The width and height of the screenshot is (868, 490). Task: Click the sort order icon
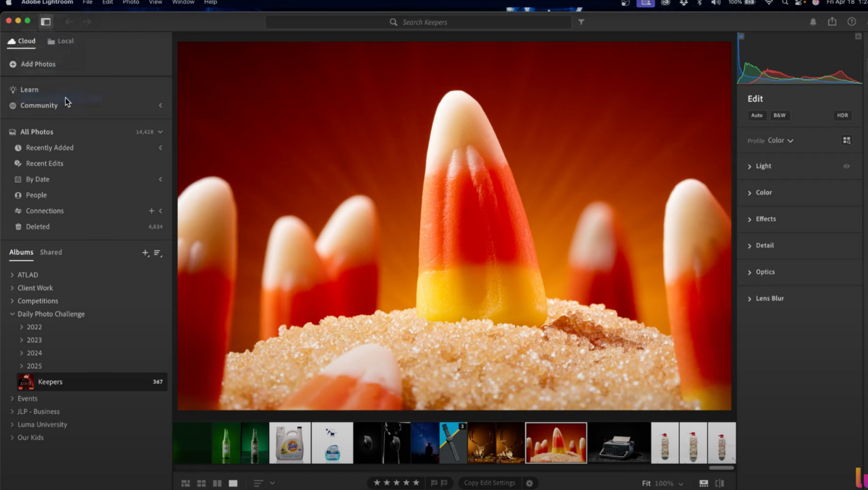(x=258, y=483)
